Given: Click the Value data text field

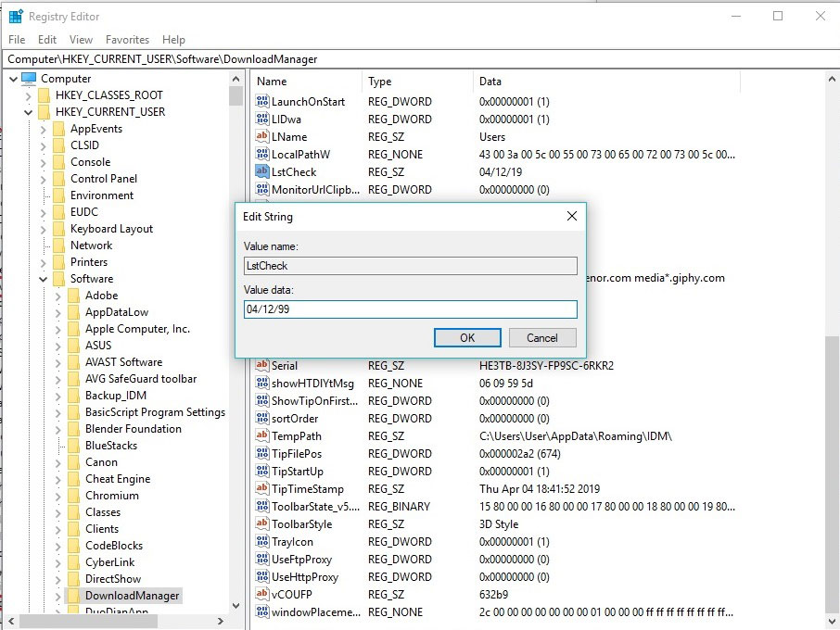Looking at the screenshot, I should 410,309.
